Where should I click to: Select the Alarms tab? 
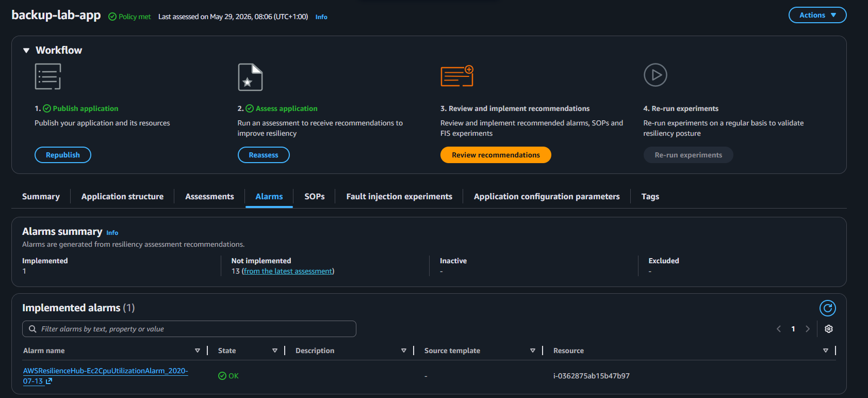point(269,197)
